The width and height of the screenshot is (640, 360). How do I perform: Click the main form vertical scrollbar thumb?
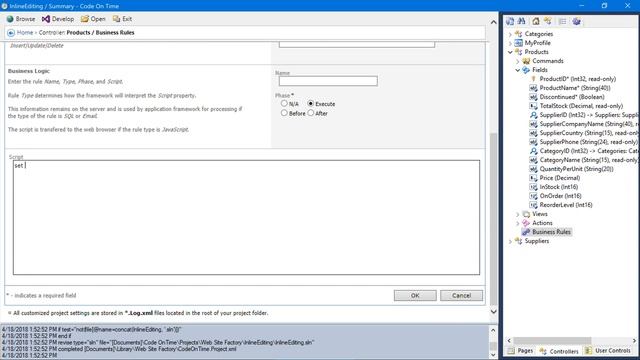click(x=493, y=218)
